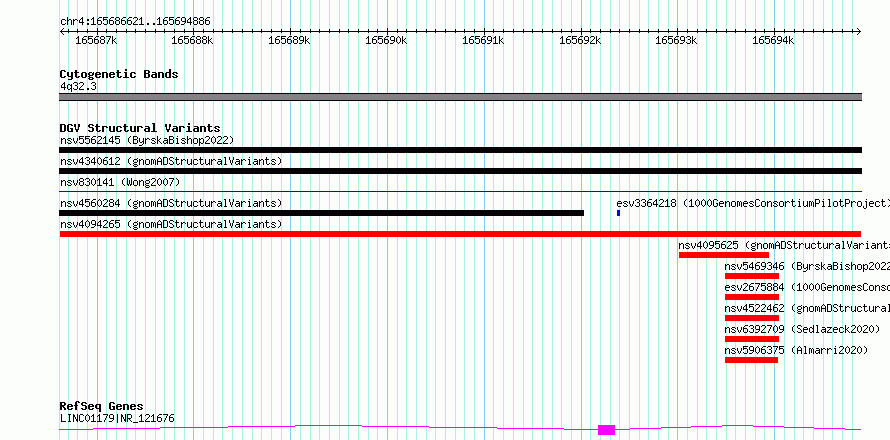Select the red bar under nsv4522462

[752, 318]
